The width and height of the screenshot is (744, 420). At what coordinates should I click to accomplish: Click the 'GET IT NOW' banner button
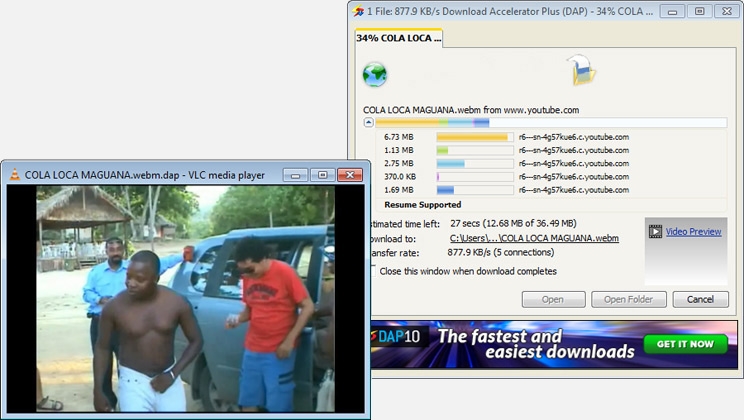[685, 344]
